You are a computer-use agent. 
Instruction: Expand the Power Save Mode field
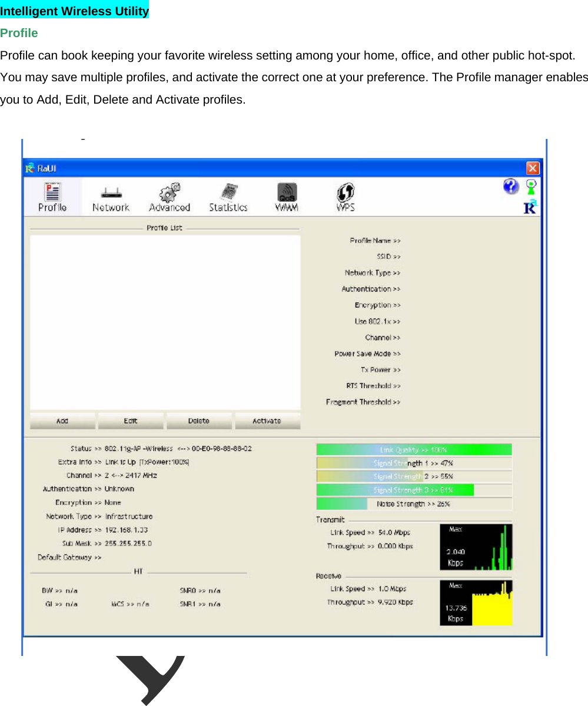tap(367, 353)
